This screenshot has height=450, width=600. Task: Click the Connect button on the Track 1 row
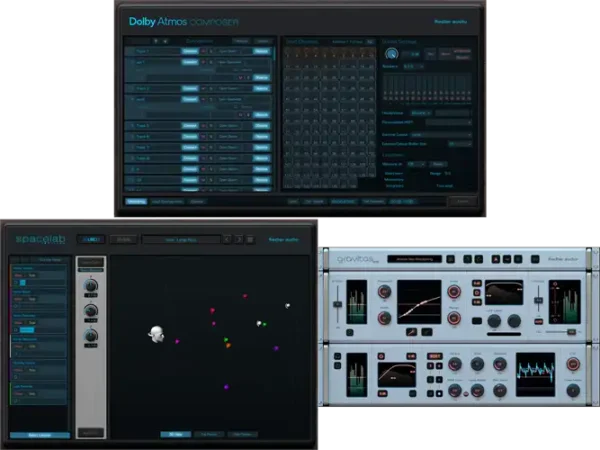pos(190,51)
